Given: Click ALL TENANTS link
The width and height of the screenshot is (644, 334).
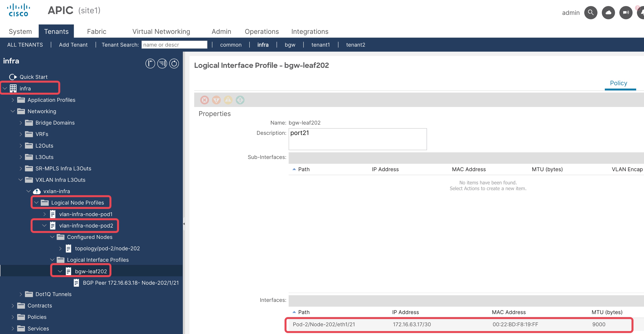Looking at the screenshot, I should click(x=25, y=45).
